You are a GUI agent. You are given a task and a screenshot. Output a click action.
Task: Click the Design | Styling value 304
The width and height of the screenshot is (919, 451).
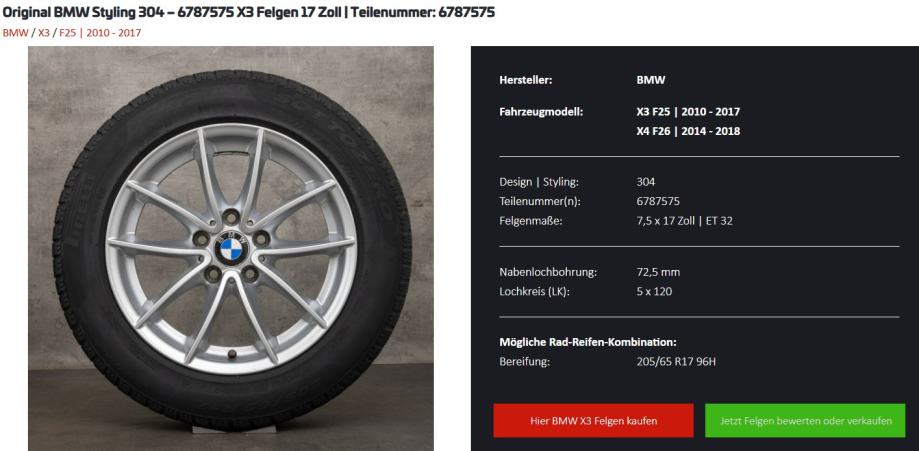[645, 182]
